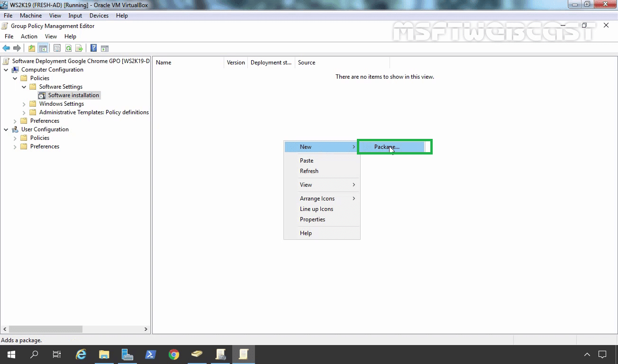This screenshot has width=618, height=364.
Task: Open the editor's View menu
Action: (51, 36)
